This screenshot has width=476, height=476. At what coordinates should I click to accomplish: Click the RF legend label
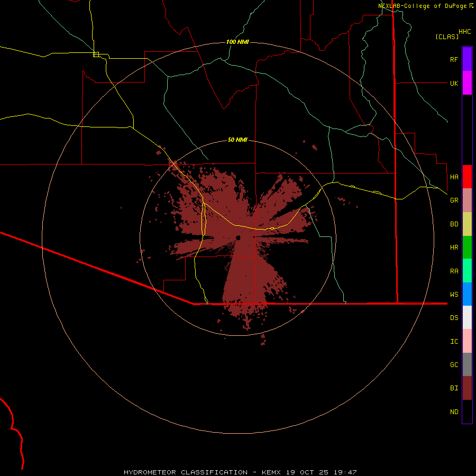454,59
